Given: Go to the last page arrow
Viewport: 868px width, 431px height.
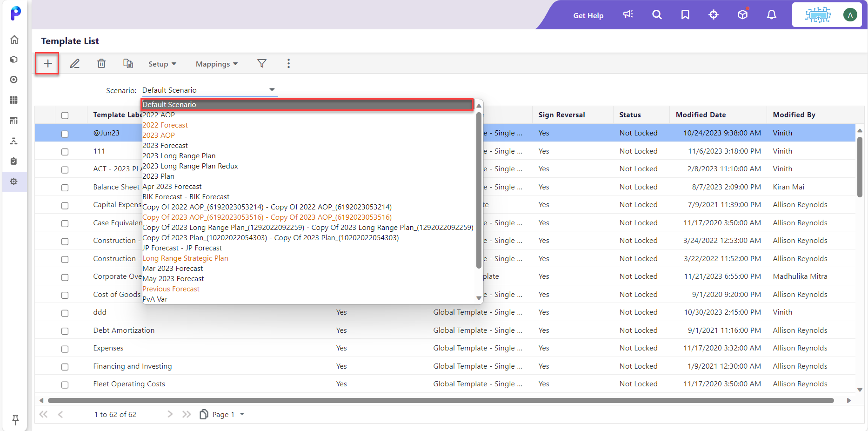Looking at the screenshot, I should pos(187,414).
